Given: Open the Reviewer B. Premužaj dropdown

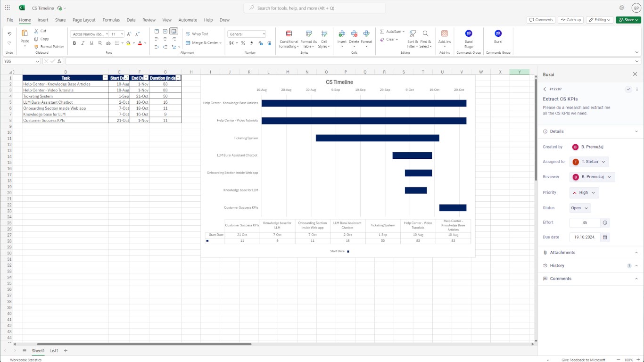Looking at the screenshot, I should pos(592,177).
